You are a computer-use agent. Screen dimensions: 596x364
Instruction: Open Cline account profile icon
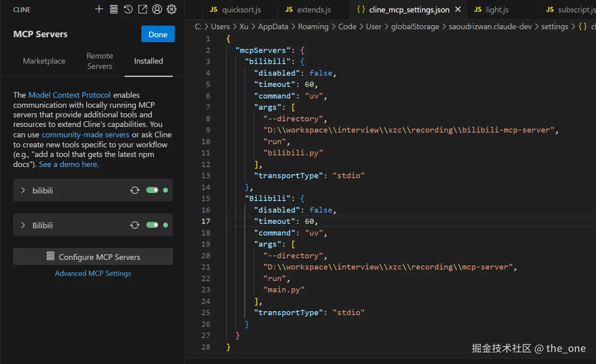tap(157, 9)
